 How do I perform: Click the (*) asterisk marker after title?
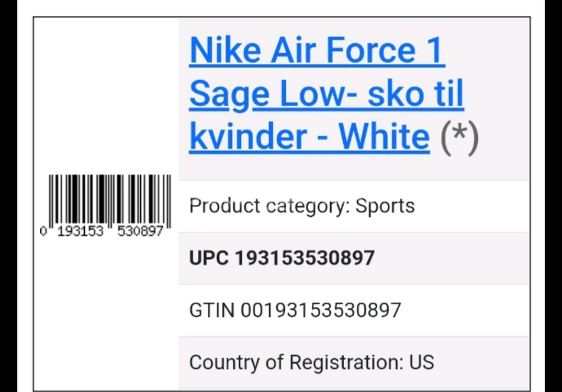coord(459,137)
